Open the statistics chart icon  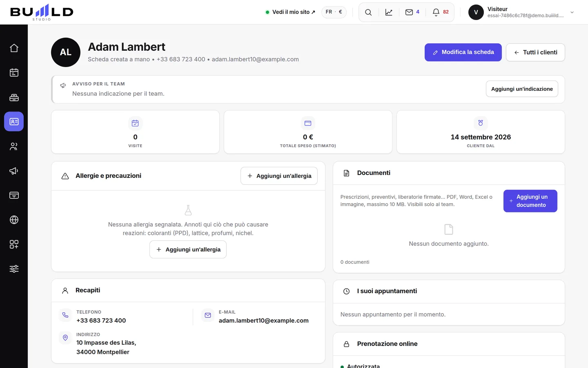click(389, 12)
